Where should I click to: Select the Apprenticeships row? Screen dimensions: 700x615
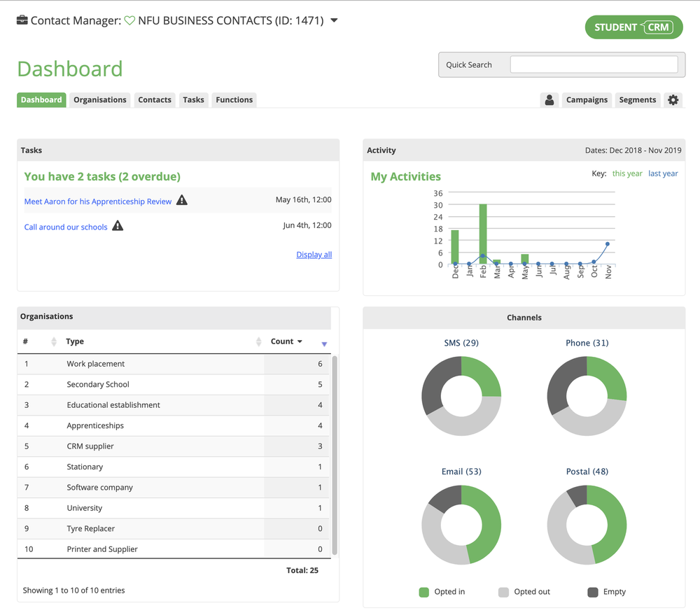[x=173, y=425]
